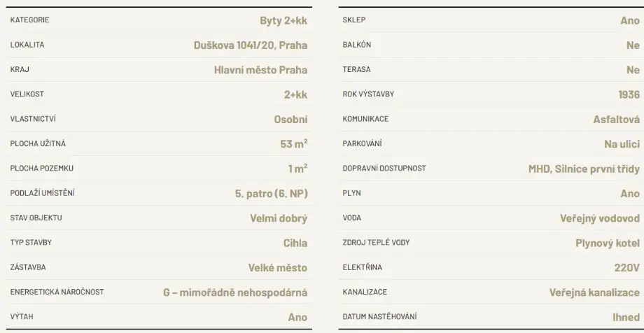Select the Veřejná kanalizace sewerage value

[594, 292]
